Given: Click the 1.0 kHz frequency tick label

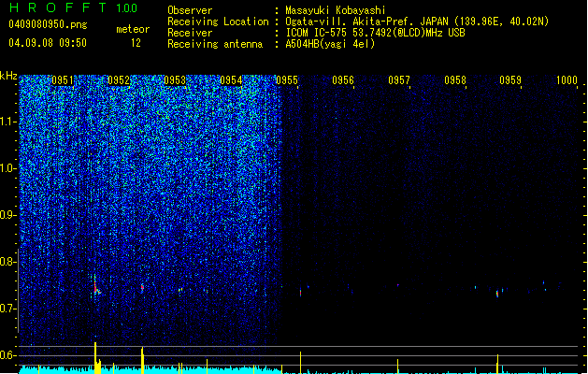Looking at the screenshot, I should [7, 168].
